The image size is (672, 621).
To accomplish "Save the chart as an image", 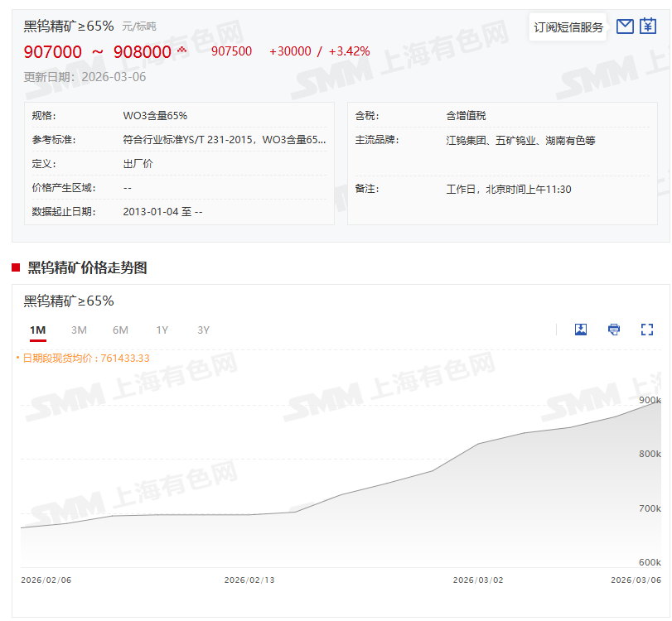I will click(x=581, y=330).
